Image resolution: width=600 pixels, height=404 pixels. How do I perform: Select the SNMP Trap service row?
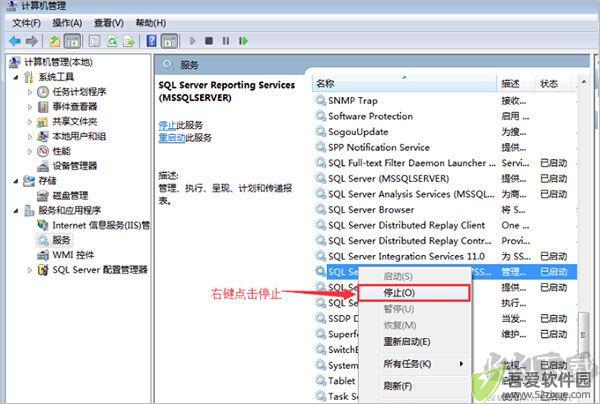tap(445, 101)
